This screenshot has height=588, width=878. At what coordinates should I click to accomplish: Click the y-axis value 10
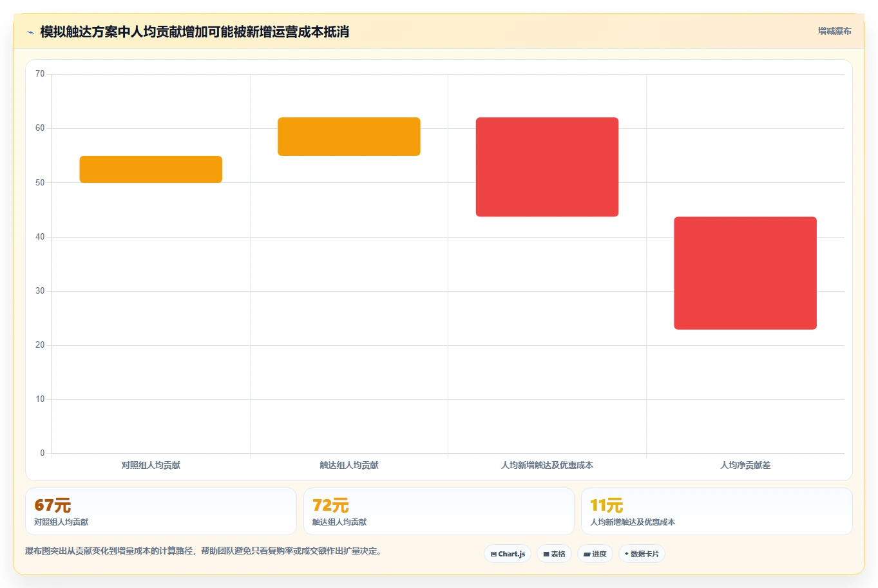[x=40, y=399]
